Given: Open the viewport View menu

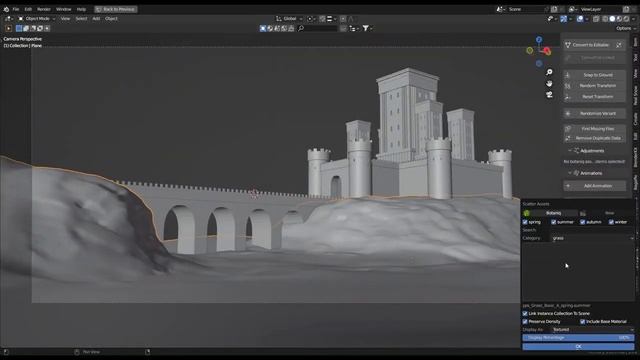Looking at the screenshot, I should click(x=65, y=19).
